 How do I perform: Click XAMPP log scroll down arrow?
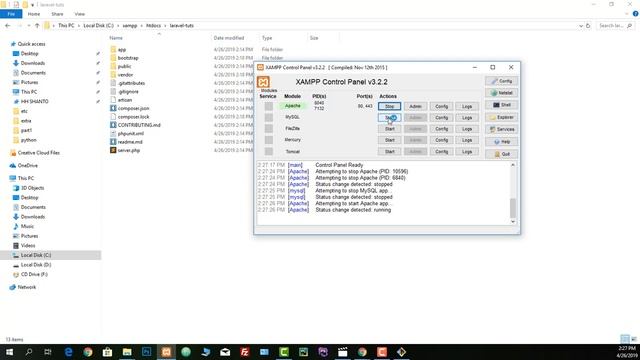pyautogui.click(x=513, y=222)
